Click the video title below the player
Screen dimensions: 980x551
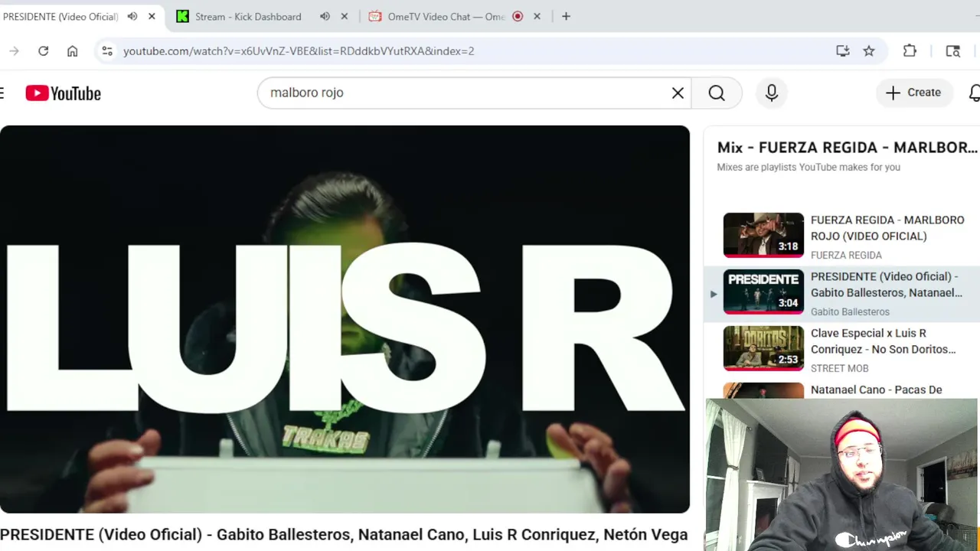[x=344, y=535]
